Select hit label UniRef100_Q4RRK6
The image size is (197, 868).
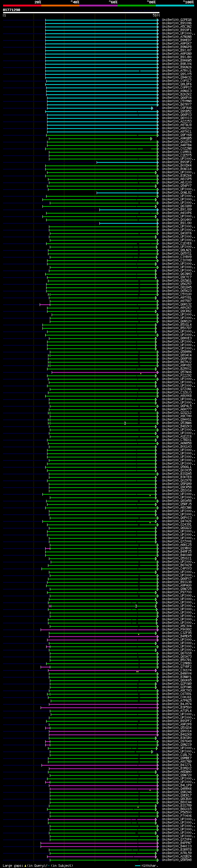(x=177, y=789)
